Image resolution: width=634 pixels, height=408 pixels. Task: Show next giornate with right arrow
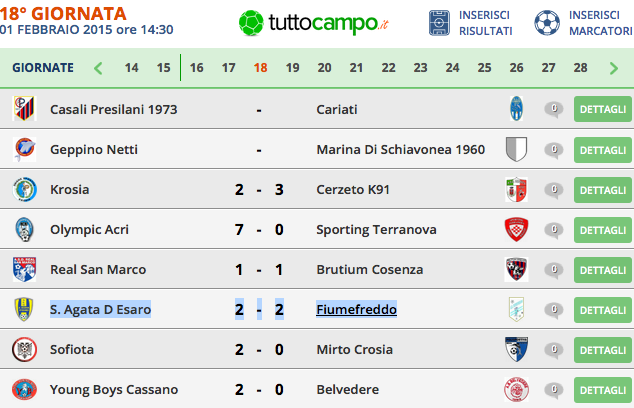pyautogui.click(x=613, y=68)
